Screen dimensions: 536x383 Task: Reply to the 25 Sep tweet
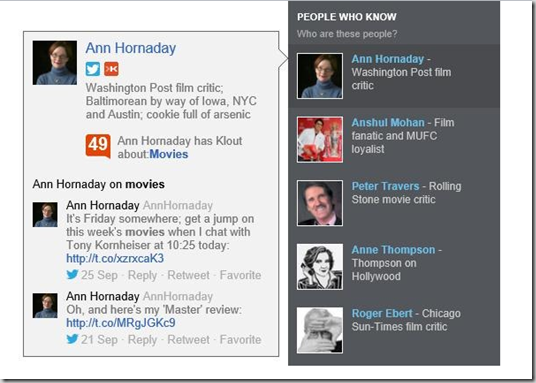142,275
